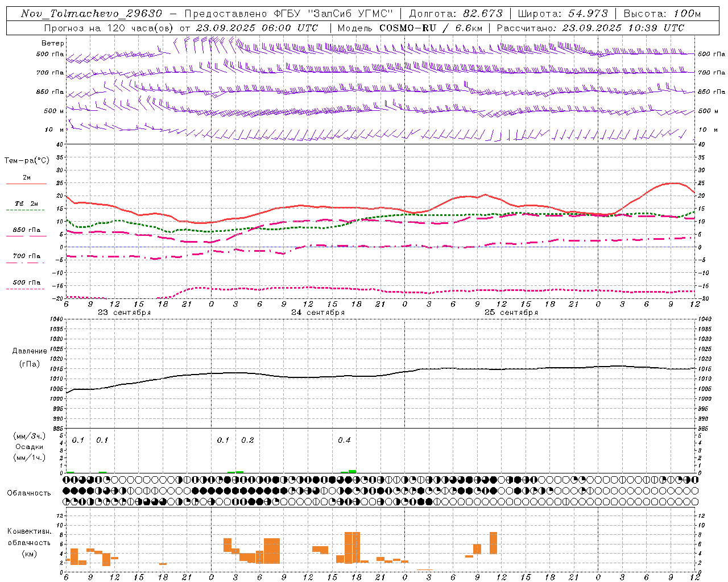The height and width of the screenshot is (582, 728).
Task: Click the Осадки label
Action: coord(30,447)
